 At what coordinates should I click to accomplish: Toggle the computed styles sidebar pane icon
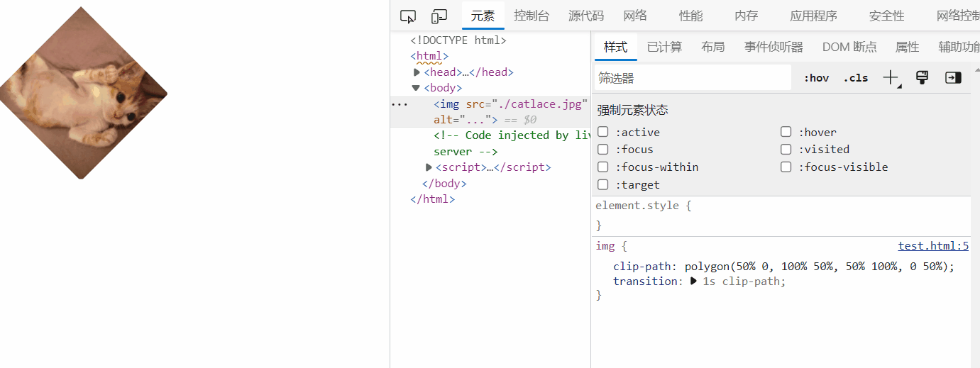coord(953,78)
